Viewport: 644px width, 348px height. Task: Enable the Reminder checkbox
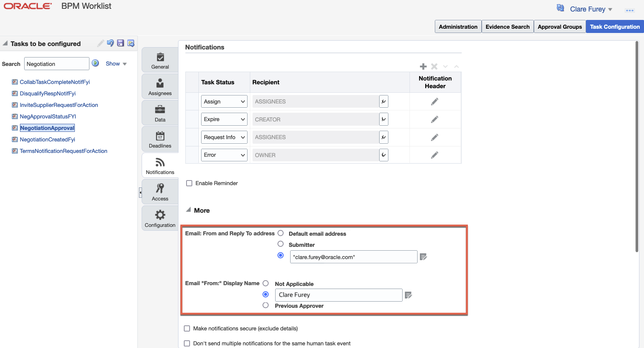point(189,183)
